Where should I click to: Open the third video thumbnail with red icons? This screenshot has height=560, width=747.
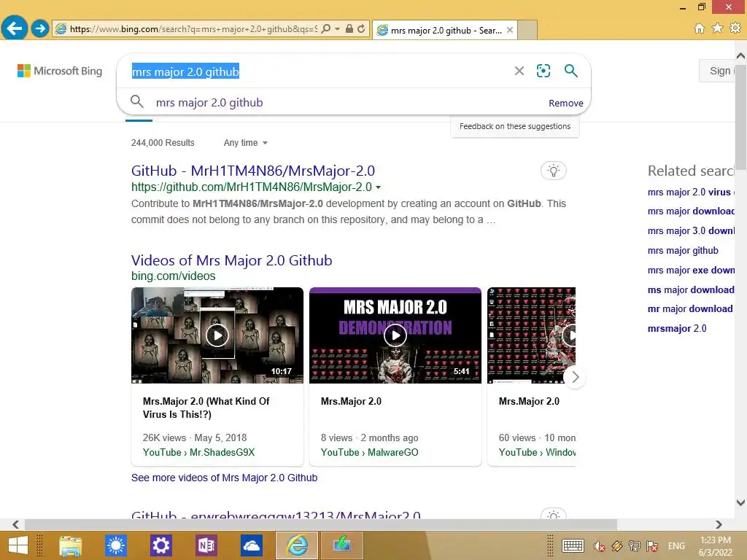pyautogui.click(x=531, y=335)
